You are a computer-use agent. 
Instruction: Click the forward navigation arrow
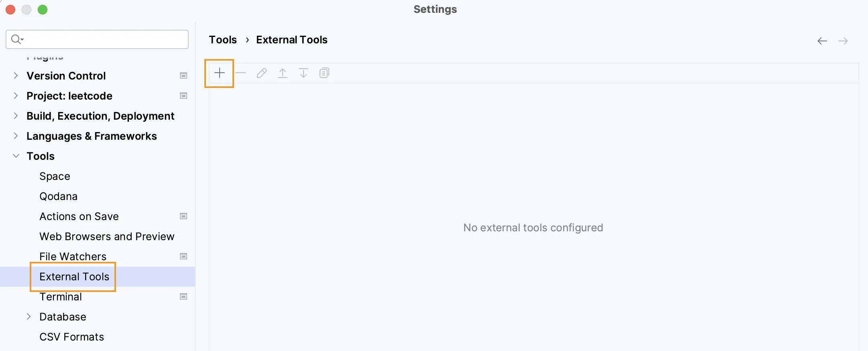(843, 41)
